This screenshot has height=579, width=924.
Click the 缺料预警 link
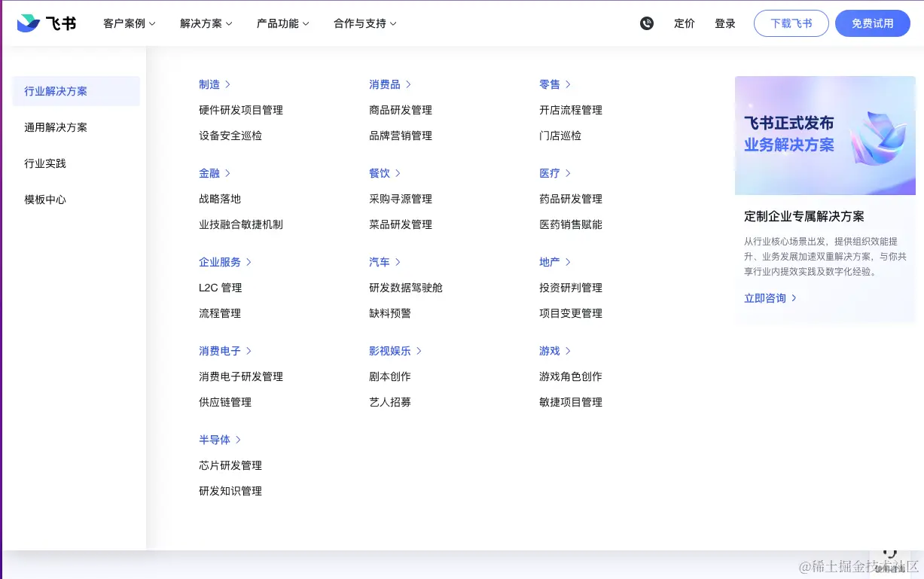coord(390,313)
